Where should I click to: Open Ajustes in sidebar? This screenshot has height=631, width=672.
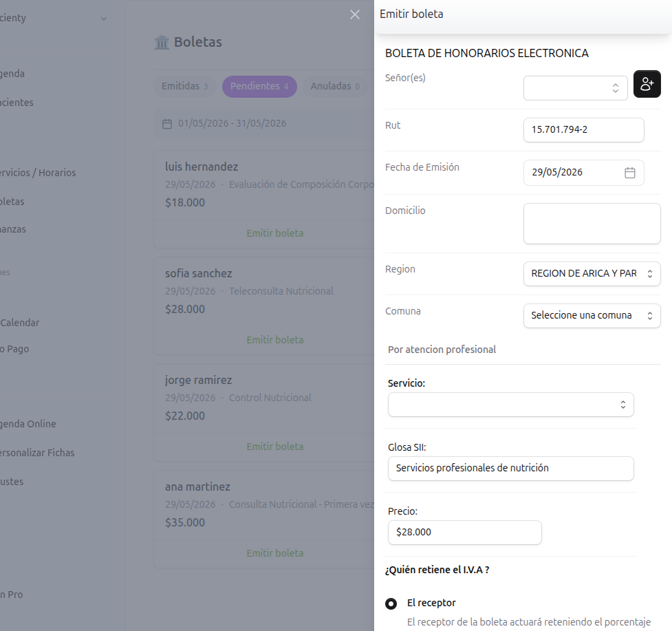(x=12, y=482)
